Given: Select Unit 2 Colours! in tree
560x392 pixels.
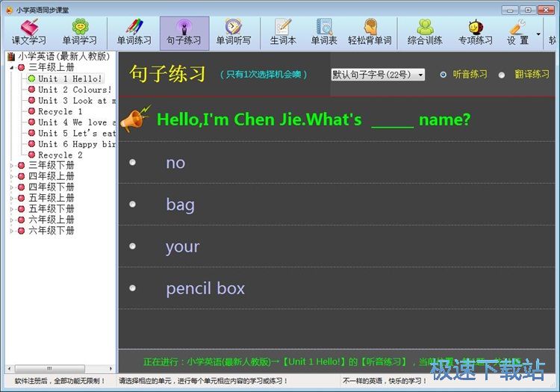Looking at the screenshot, I should click(x=75, y=90).
